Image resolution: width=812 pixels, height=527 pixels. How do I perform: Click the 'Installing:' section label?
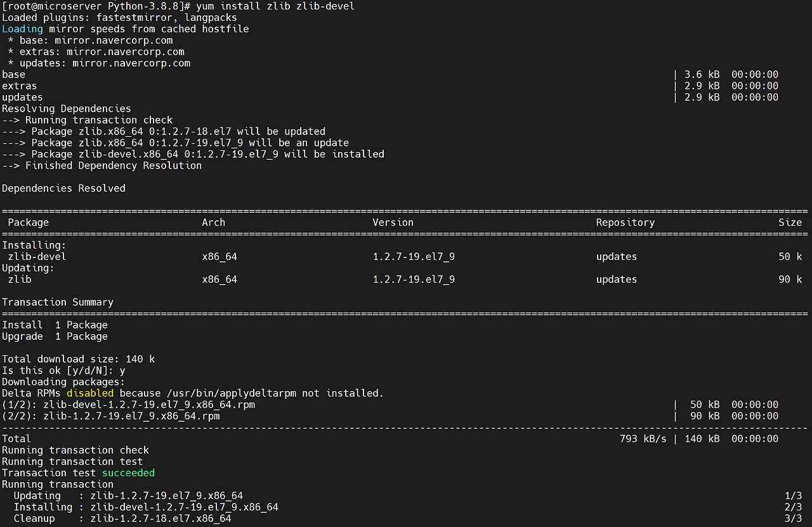[x=34, y=245]
